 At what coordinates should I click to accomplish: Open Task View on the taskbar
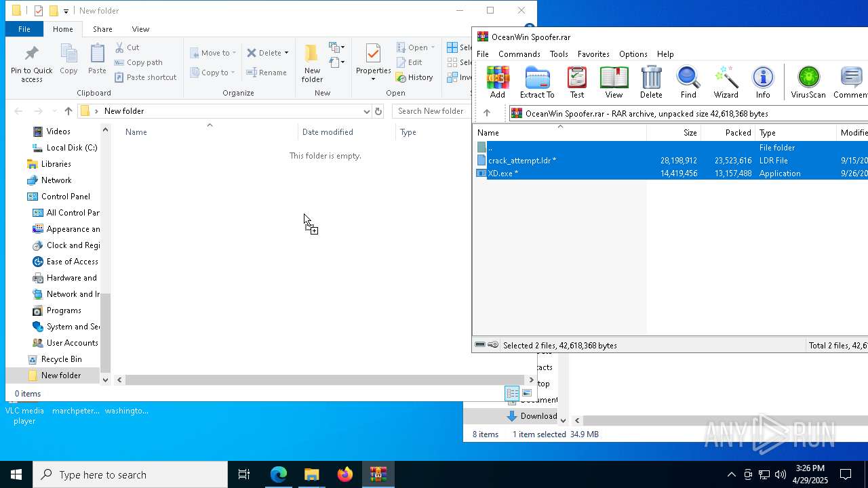[x=244, y=474]
